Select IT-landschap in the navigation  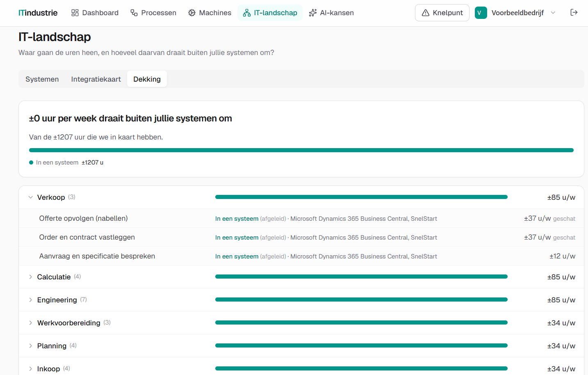point(270,13)
